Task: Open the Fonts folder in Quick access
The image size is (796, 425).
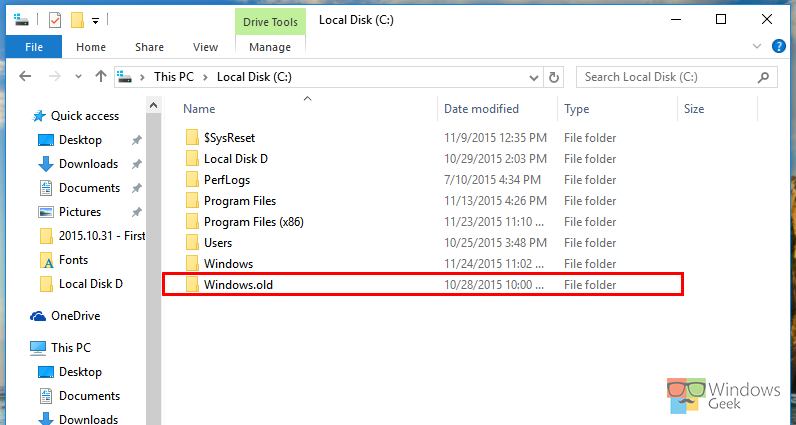Action: coord(73,260)
